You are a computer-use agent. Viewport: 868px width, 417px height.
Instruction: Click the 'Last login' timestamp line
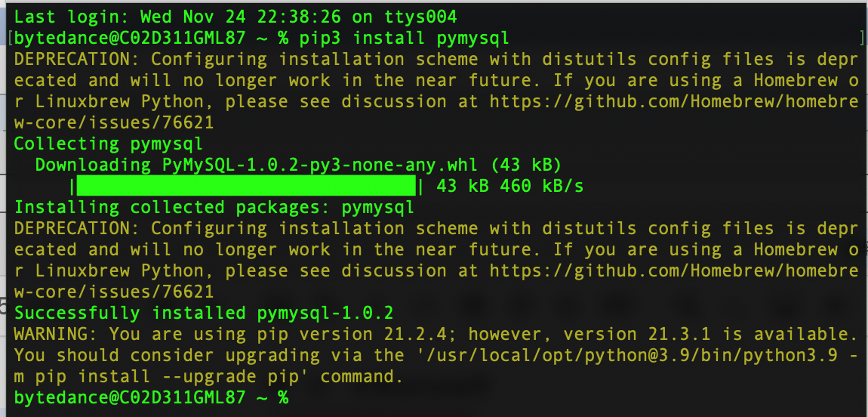click(x=235, y=17)
